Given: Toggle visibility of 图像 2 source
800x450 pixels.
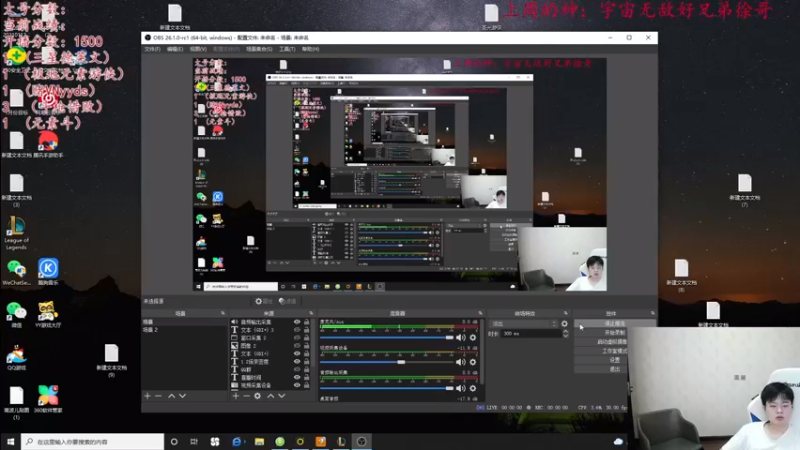Looking at the screenshot, I should [x=297, y=345].
